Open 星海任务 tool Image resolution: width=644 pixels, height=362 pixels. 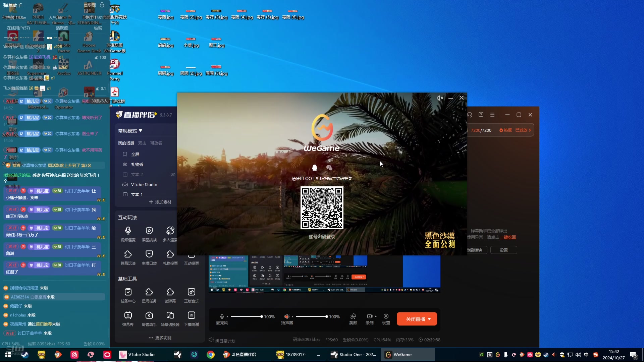[x=149, y=295]
